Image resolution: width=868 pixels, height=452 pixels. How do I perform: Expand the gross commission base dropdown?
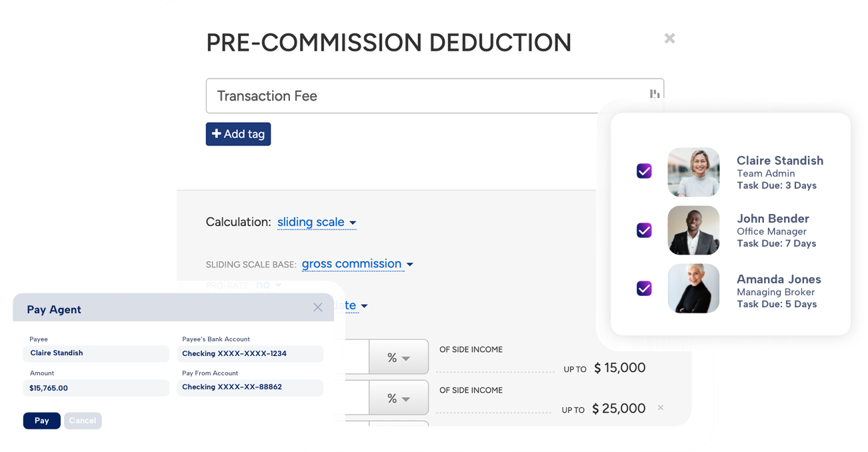[x=357, y=264]
